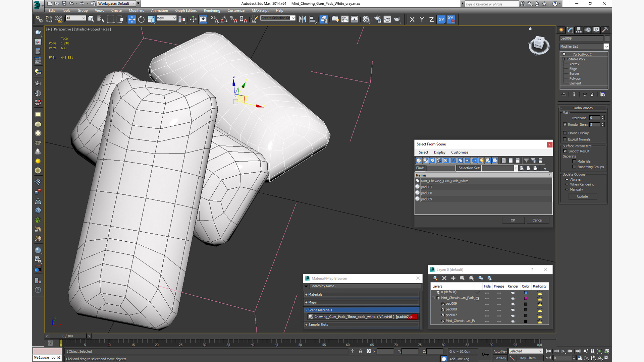Select the Manually update radio option
This screenshot has width=644, height=362.
pos(567,189)
